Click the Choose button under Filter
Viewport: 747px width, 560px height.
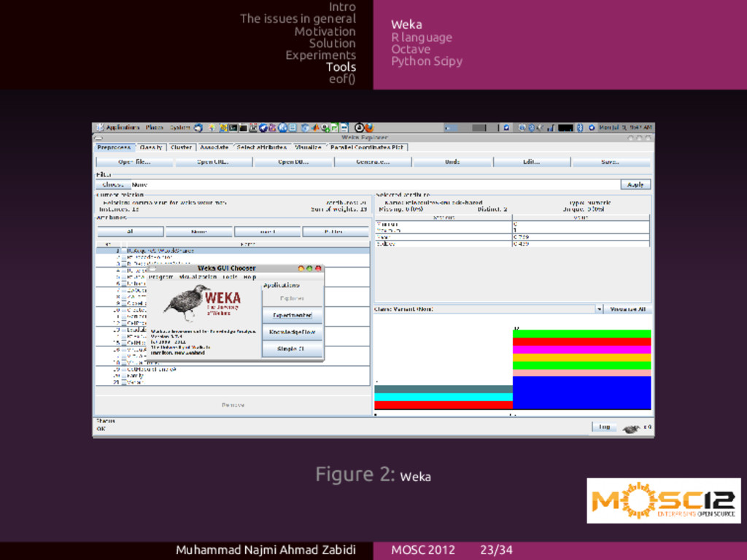tap(112, 184)
